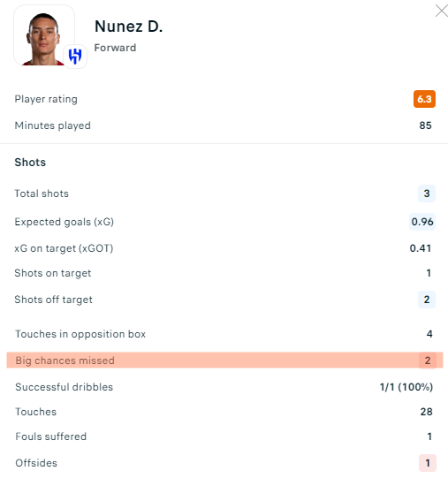The width and height of the screenshot is (448, 486).
Task: Select the Successful dribbles stat
Action: [x=224, y=387]
